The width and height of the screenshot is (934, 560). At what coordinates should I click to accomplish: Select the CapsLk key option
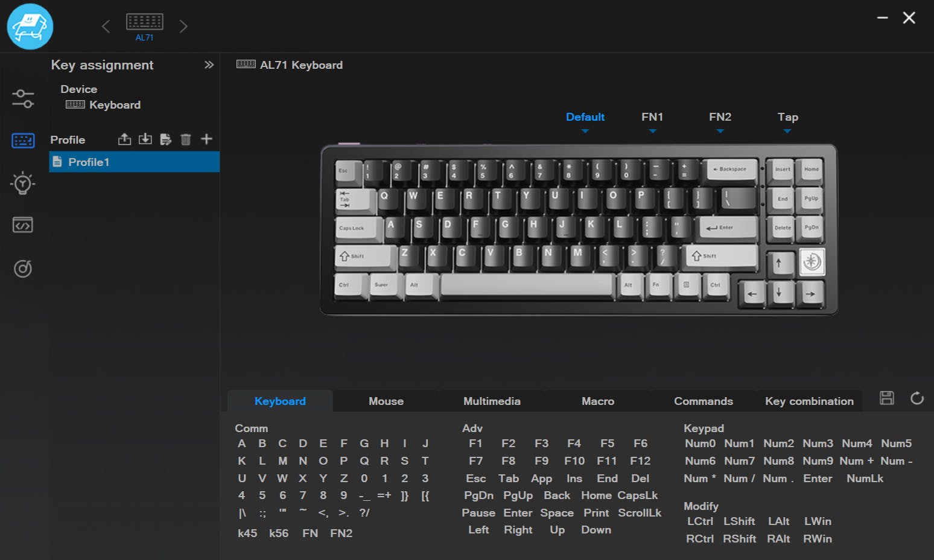[637, 495]
